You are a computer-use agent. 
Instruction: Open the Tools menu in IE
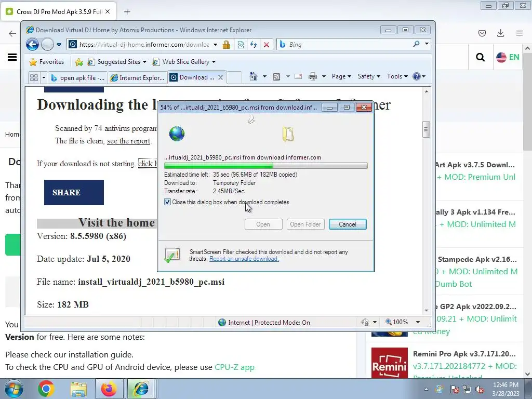pos(397,76)
